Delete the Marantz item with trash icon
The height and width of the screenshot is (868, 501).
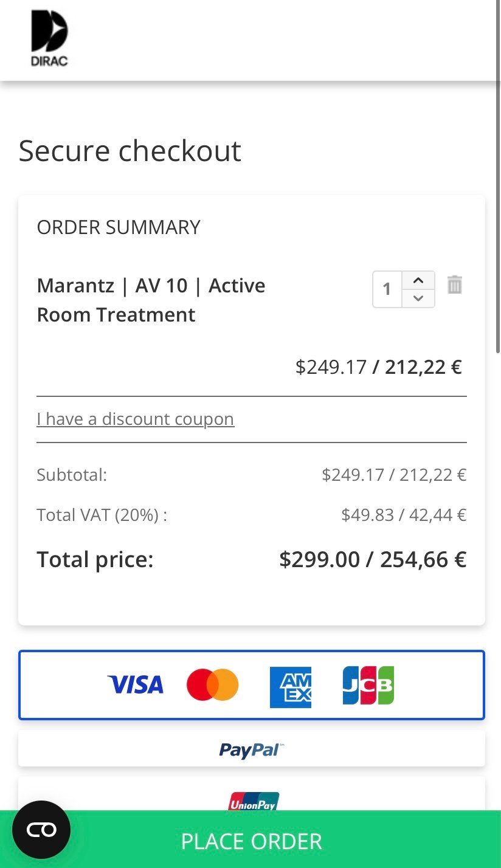[455, 284]
